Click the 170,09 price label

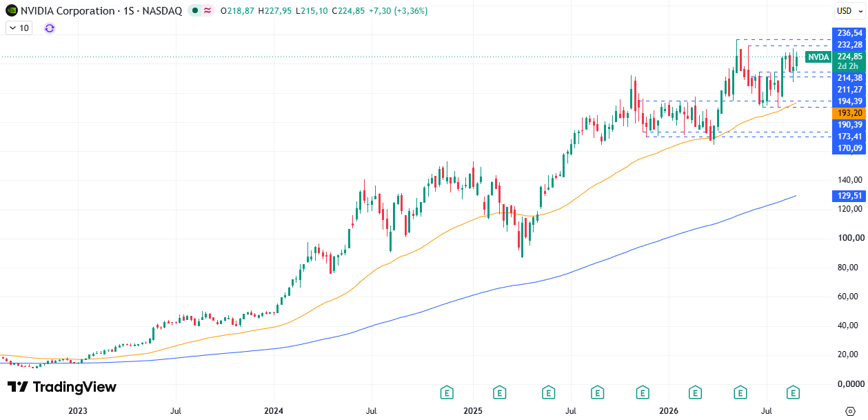(849, 148)
